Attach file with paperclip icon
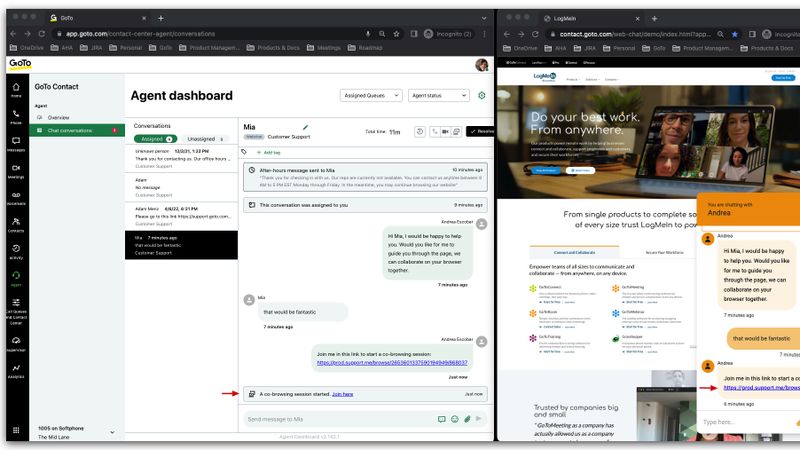Screen dimensions: 800x450 point(467,419)
